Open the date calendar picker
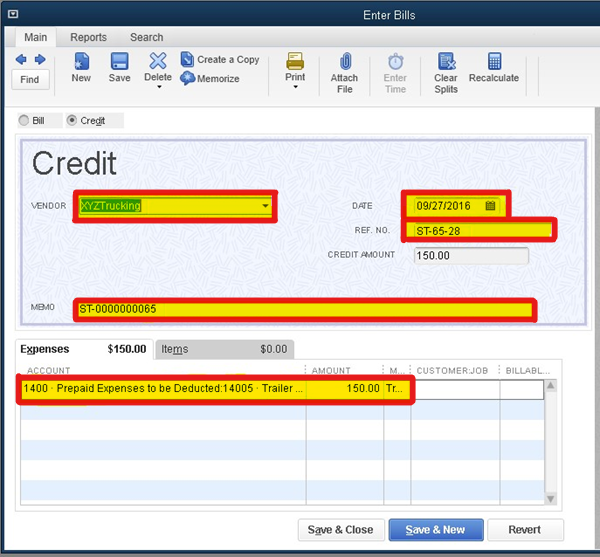 tap(490, 205)
